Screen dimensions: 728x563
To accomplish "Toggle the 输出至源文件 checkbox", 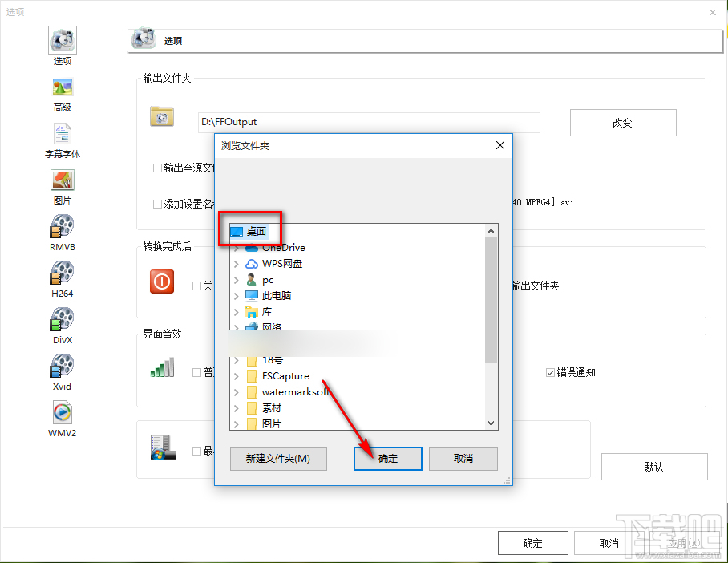I will (157, 168).
